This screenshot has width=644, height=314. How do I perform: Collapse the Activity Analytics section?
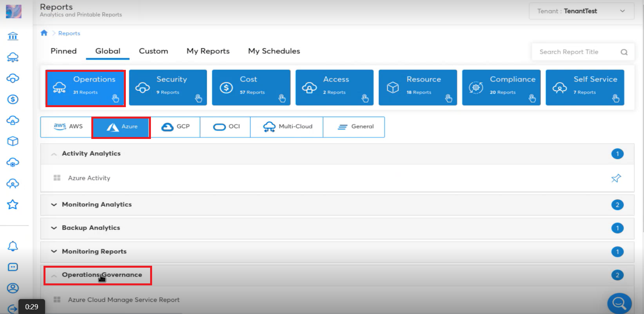54,154
